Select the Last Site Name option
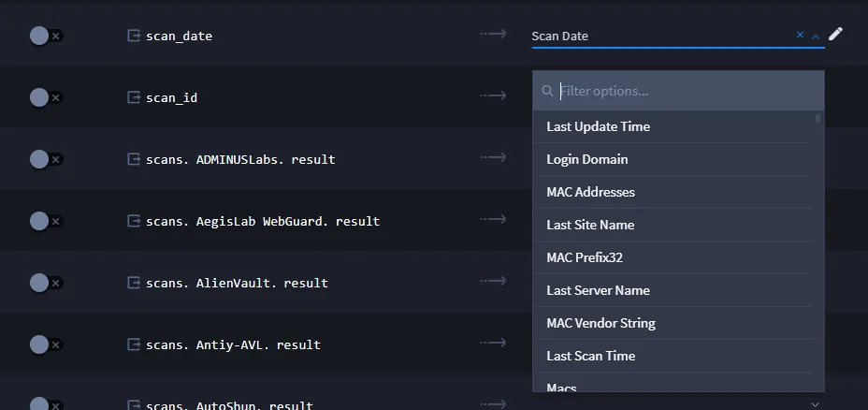 [x=673, y=225]
